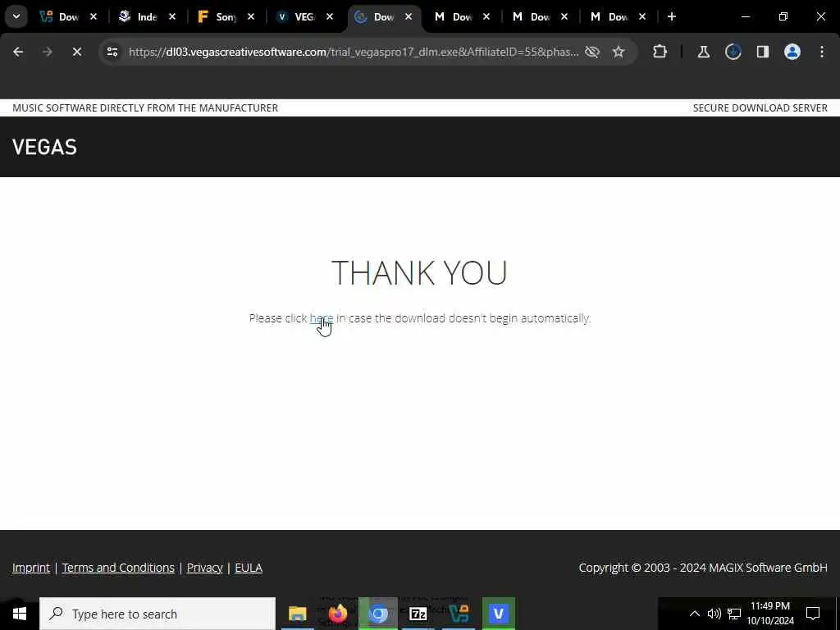Click the VEGAS logo header

(x=44, y=147)
